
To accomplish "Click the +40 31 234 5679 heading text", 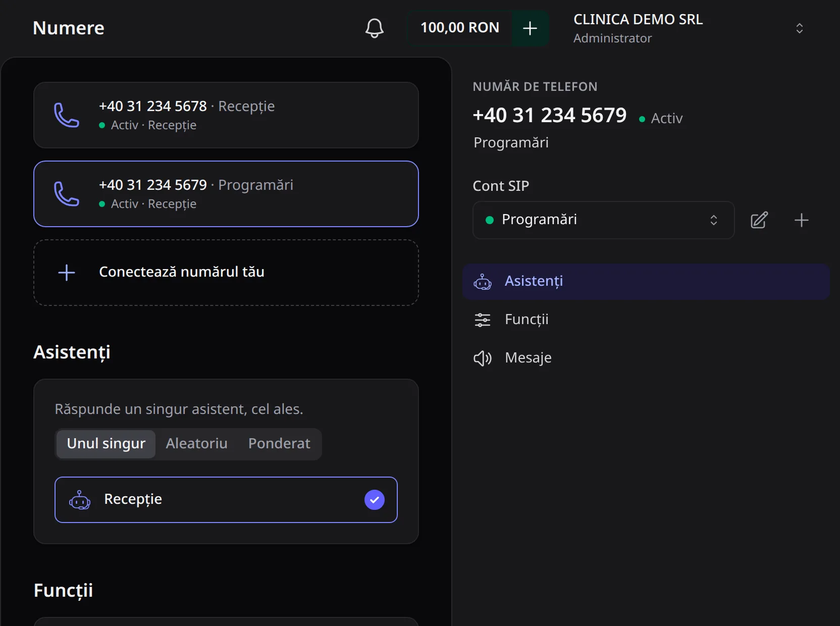I will pos(550,116).
